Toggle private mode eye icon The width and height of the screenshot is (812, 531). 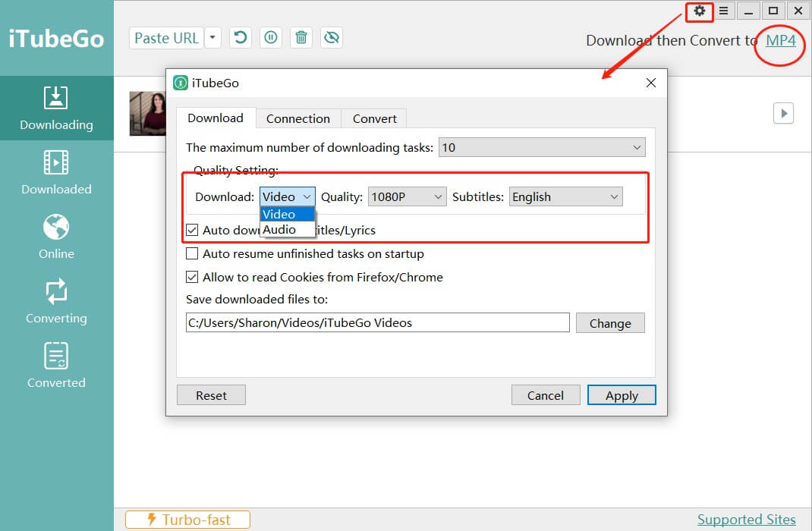tap(332, 38)
